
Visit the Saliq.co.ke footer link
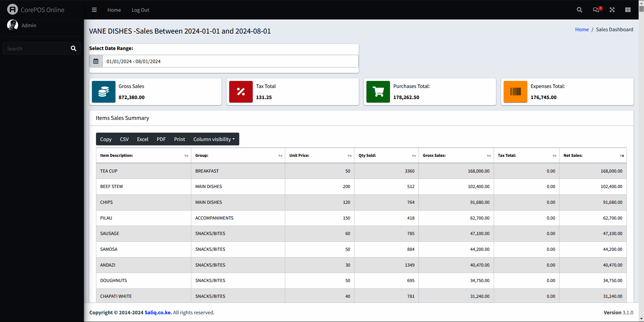tap(158, 313)
